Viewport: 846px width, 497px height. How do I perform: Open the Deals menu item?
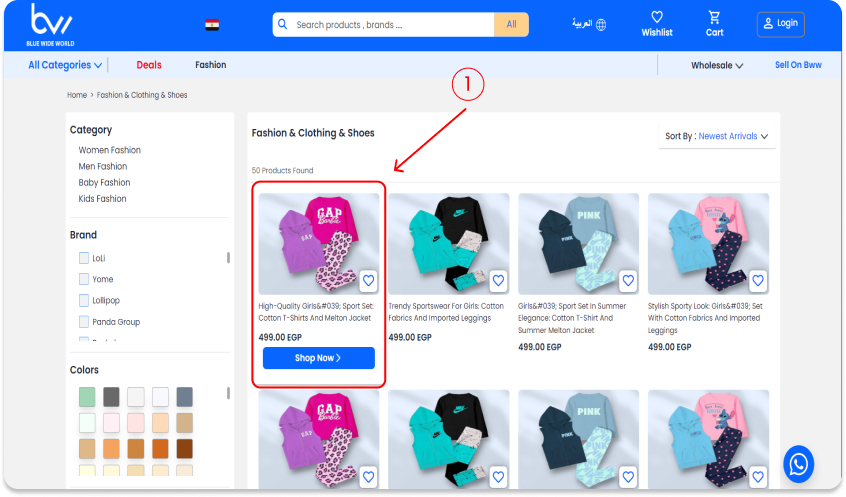tap(149, 65)
